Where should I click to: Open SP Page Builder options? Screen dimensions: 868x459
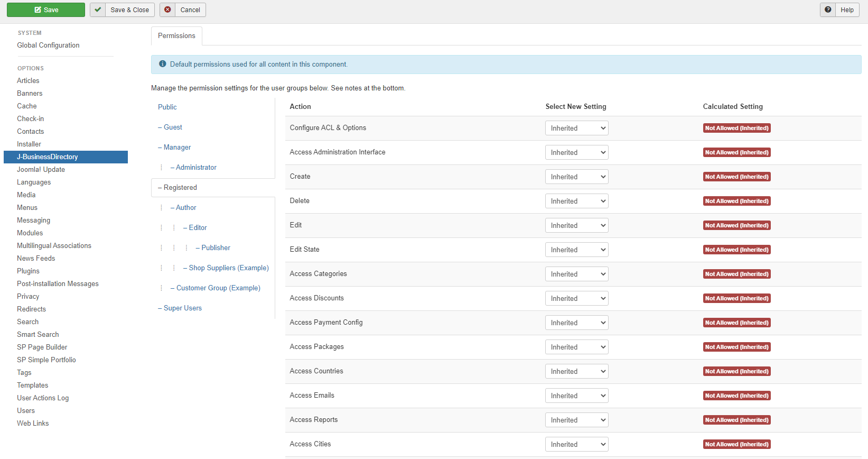pyautogui.click(x=42, y=347)
